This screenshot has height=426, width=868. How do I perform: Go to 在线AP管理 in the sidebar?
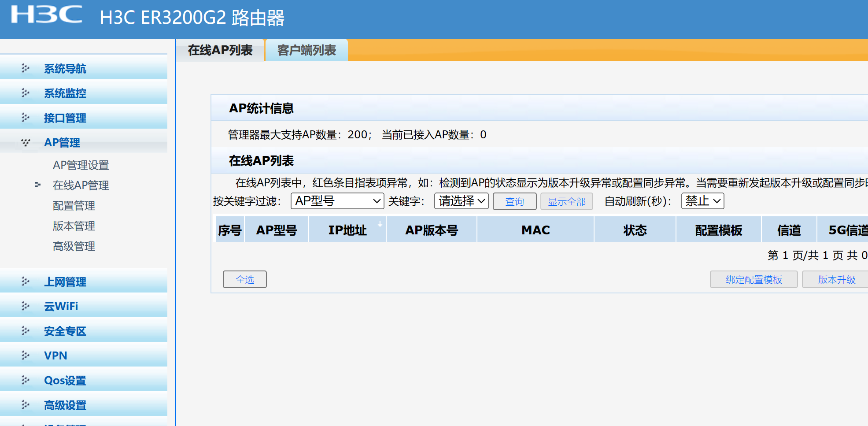[81, 185]
